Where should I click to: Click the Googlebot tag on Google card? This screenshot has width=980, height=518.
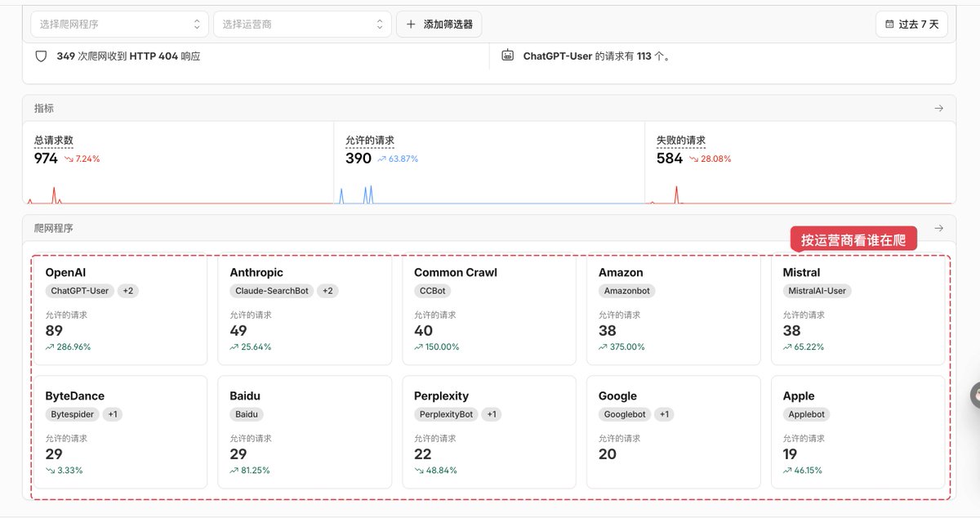pos(625,414)
